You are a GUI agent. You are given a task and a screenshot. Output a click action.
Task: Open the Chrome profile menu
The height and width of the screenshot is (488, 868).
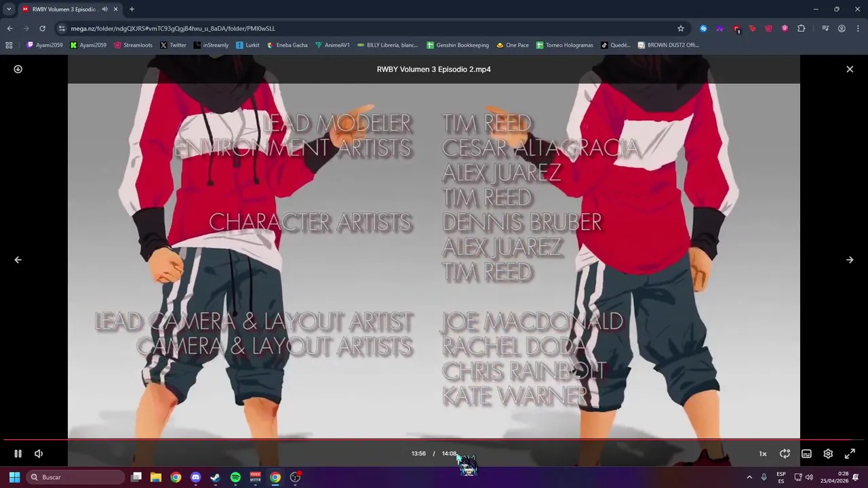[x=842, y=28]
